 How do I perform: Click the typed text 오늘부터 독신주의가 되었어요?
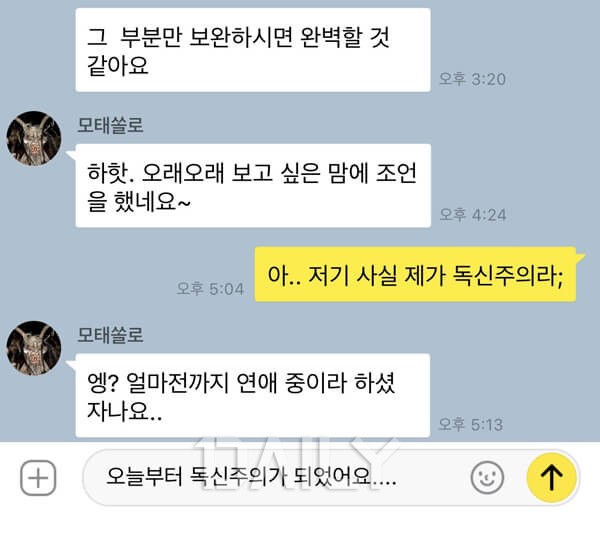coord(251,477)
